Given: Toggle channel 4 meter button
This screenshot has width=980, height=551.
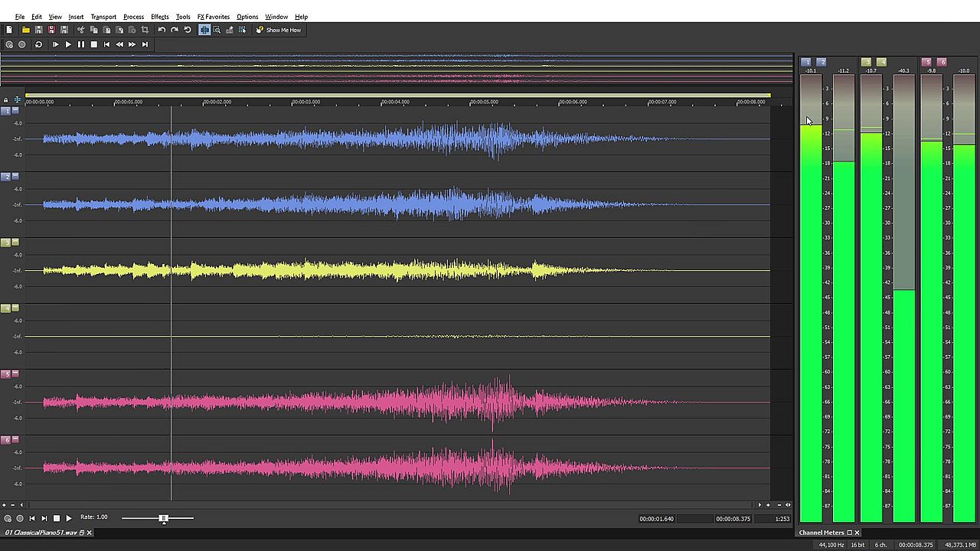Looking at the screenshot, I should [x=881, y=62].
